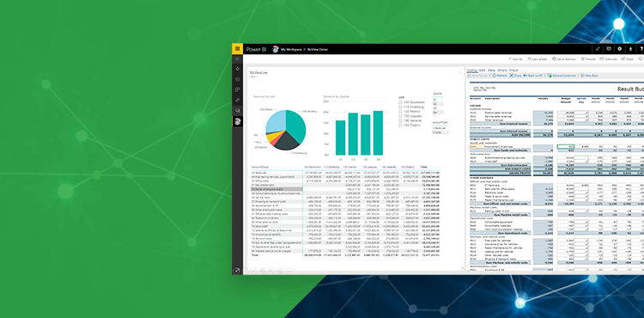Open Recent clock icon in sidebar
The width and height of the screenshot is (644, 318).
(237, 79)
